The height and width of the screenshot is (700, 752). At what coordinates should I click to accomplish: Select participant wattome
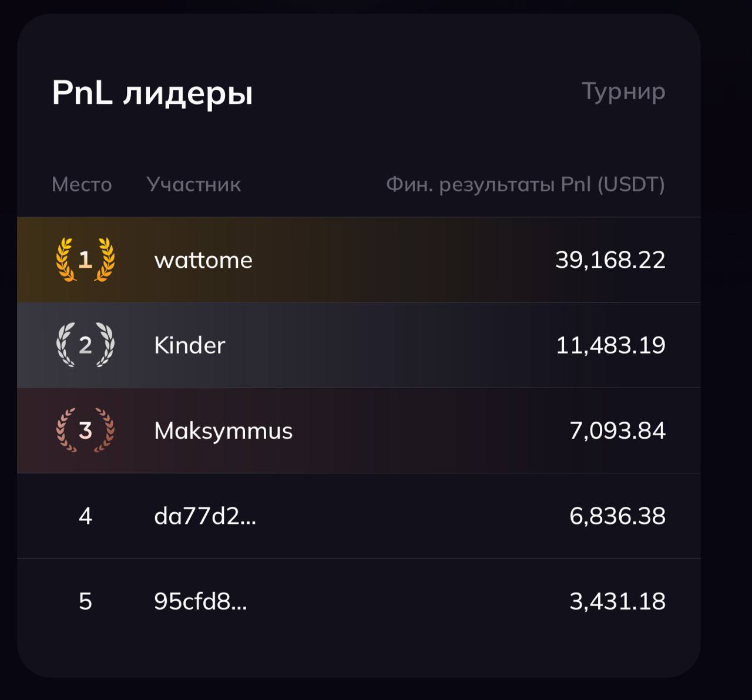(203, 260)
